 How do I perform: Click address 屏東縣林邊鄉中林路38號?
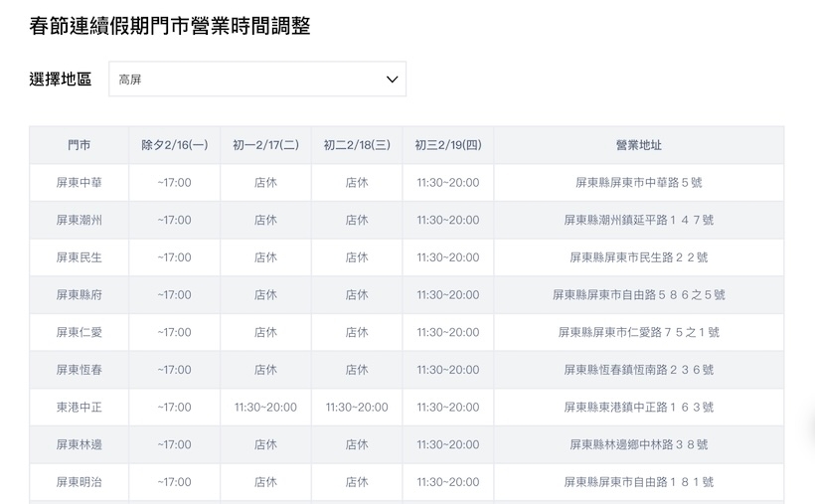click(x=639, y=444)
